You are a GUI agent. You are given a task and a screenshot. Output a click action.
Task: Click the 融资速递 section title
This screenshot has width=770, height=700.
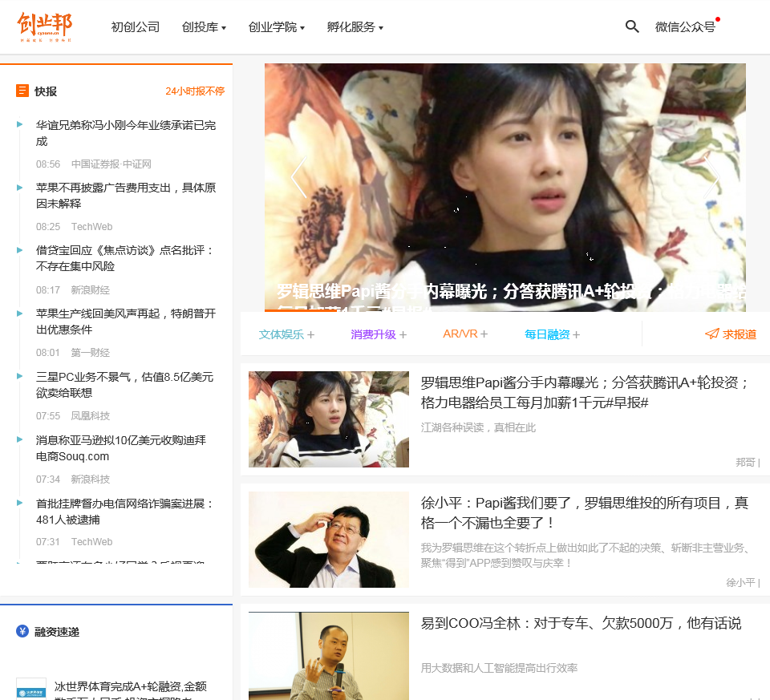click(57, 632)
